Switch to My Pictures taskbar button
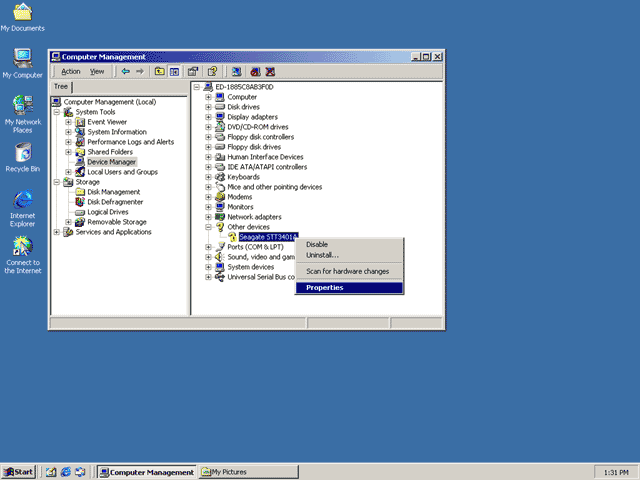This screenshot has height=480, width=640. pos(249,472)
